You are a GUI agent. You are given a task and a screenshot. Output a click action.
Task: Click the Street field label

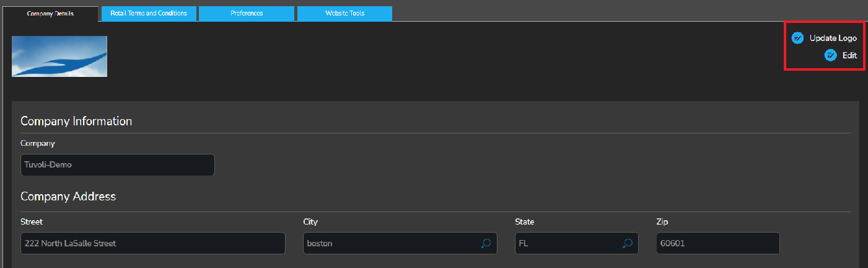(32, 221)
